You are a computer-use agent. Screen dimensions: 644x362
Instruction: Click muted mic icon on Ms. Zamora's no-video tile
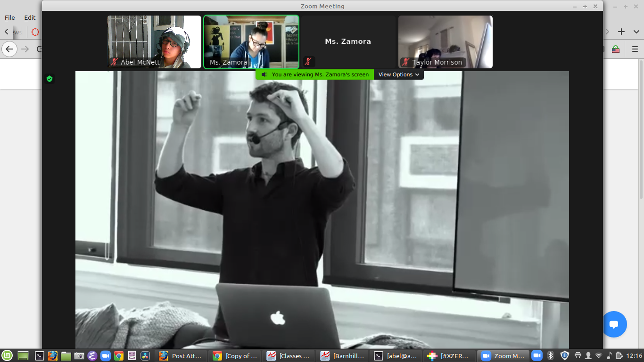tap(308, 61)
